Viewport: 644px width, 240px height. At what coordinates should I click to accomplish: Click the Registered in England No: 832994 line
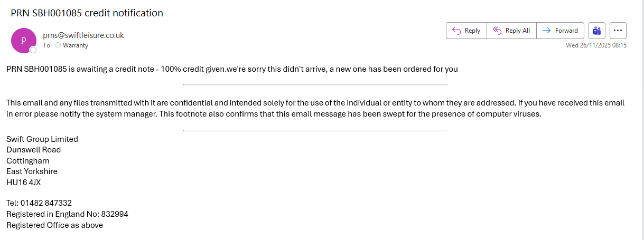(67, 214)
